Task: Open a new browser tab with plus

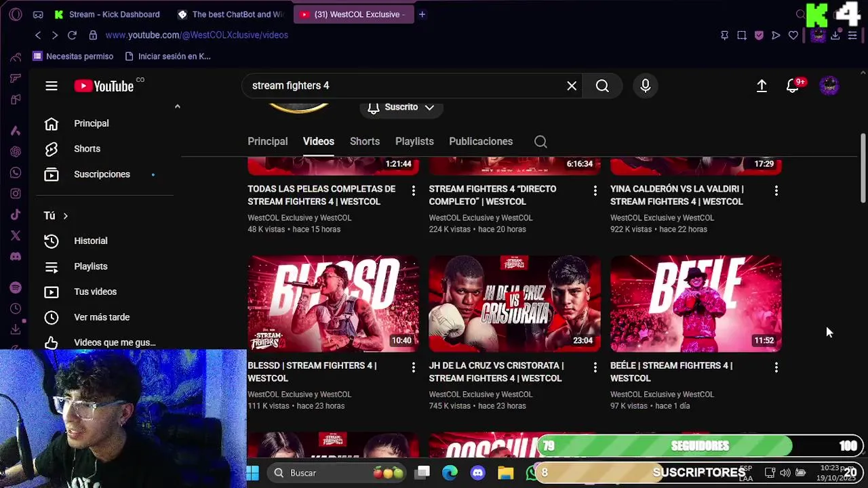Action: 422,14
